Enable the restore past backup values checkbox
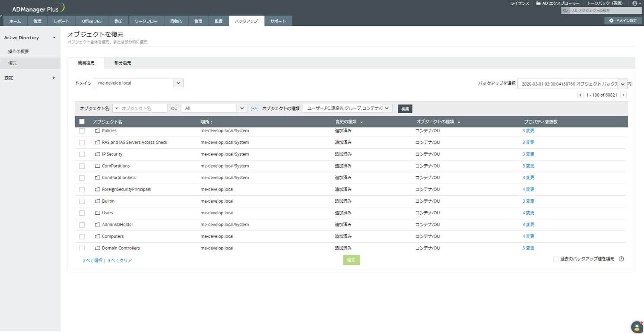The image size is (644, 334). pos(556,259)
